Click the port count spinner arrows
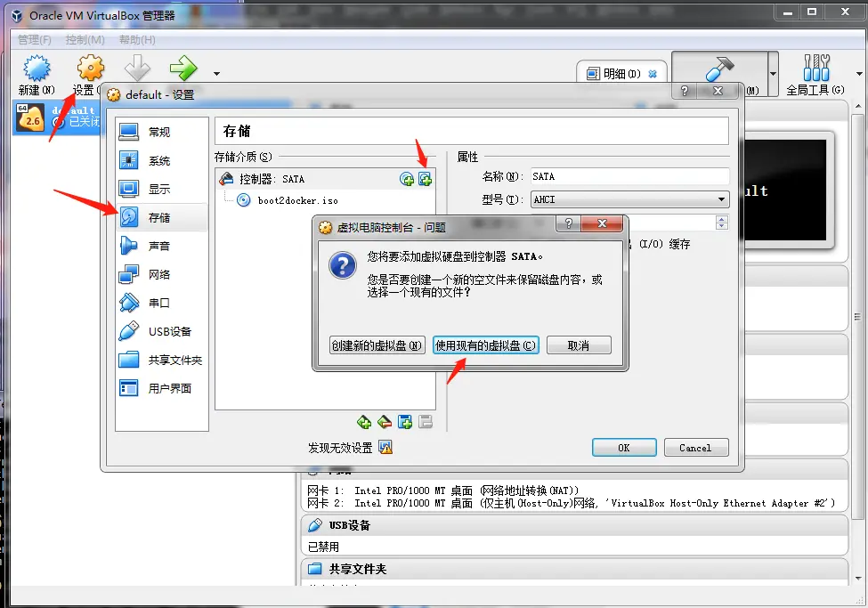This screenshot has width=868, height=608. pos(721,223)
